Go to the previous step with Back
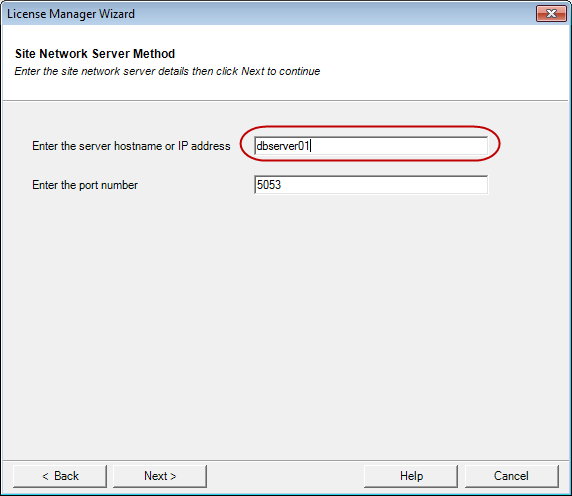572x496 pixels. coord(60,476)
